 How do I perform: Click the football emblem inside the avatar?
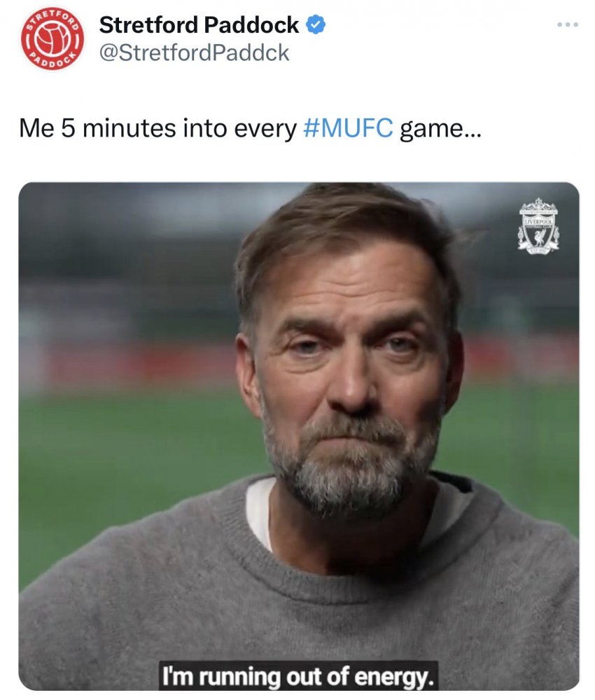[52, 40]
